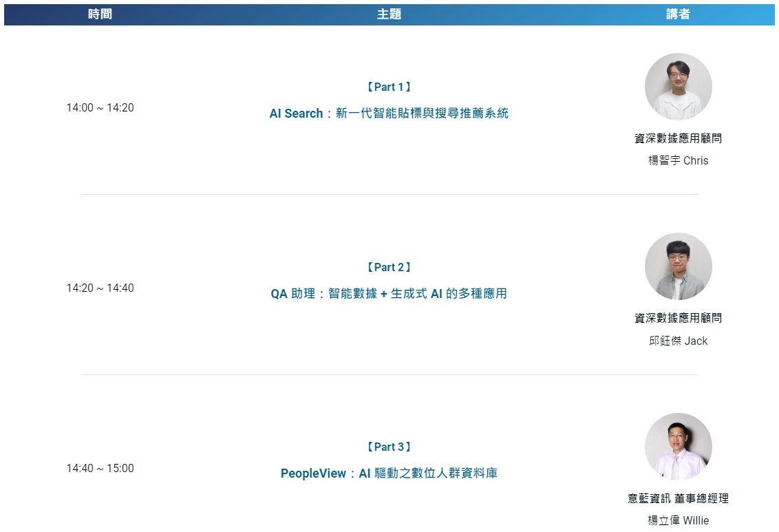Click the 【Part 2】 label
Viewport: 779px width, 532px height.
[x=389, y=267]
